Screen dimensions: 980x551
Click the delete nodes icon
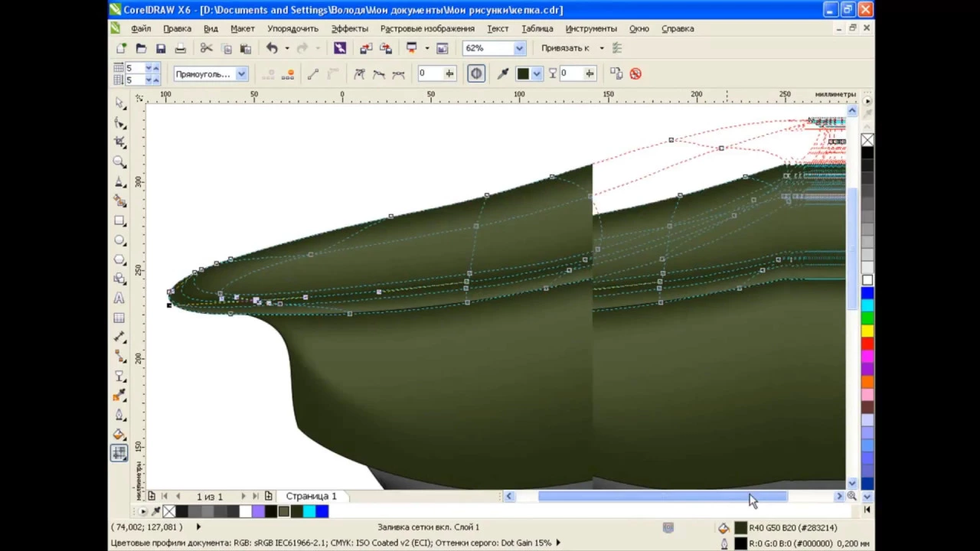[288, 73]
